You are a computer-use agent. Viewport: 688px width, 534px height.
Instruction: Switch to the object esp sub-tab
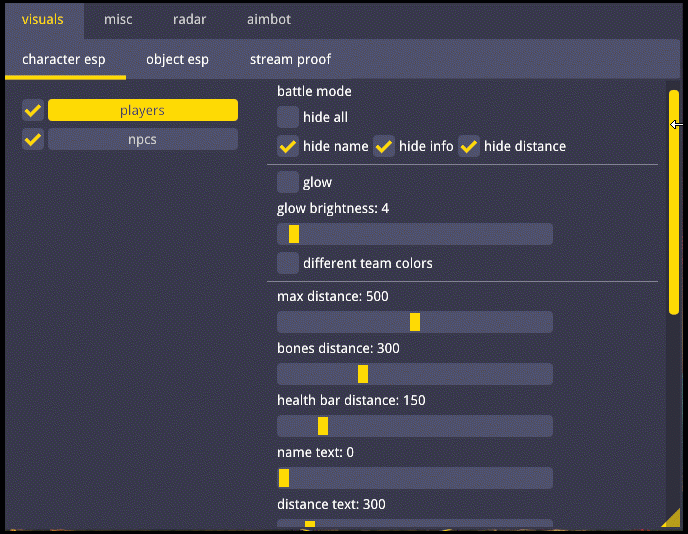[x=177, y=59]
